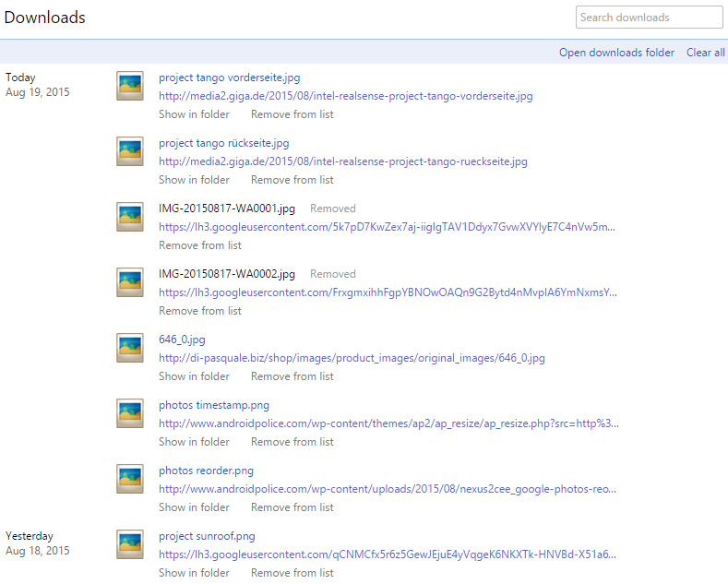
Task: Click file icon beside IMG-20150817-WA0001.jpg
Action: click(x=130, y=217)
